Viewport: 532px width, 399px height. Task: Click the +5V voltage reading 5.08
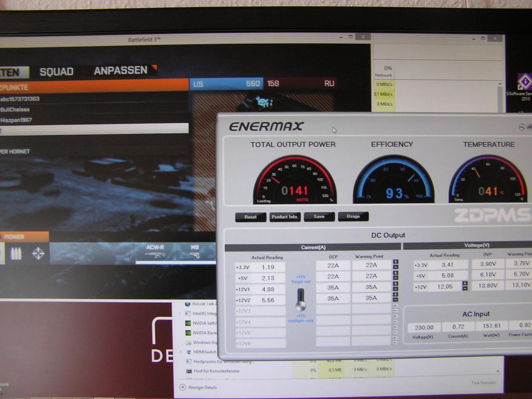448,275
